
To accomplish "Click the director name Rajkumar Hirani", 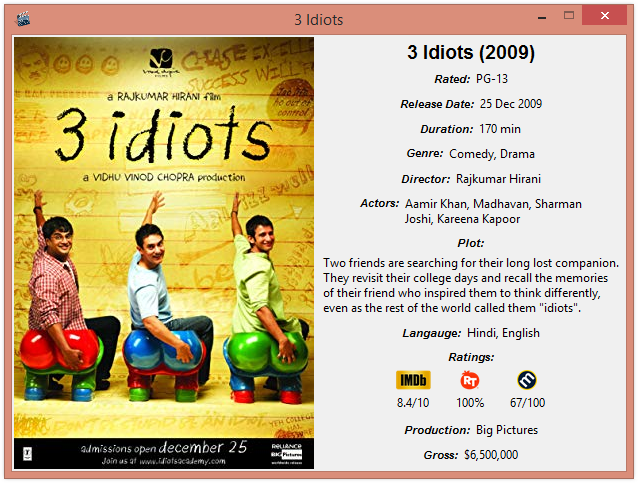I will (498, 179).
